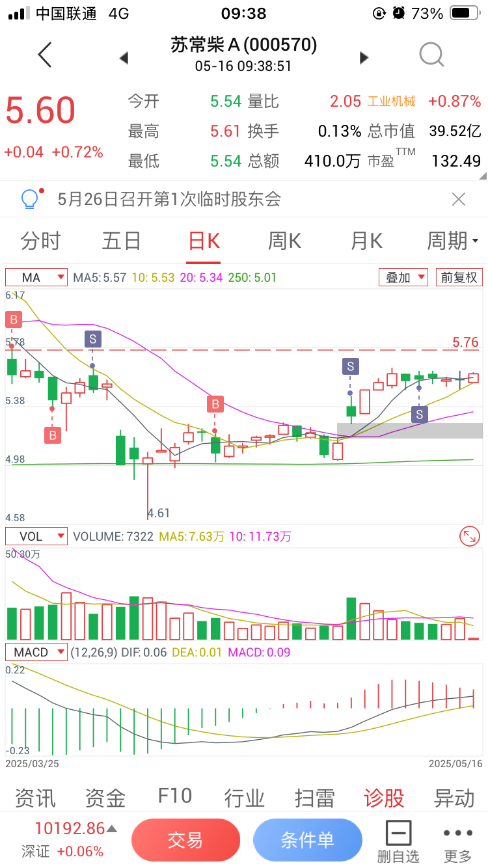Tap the MA5: 5.57 legend value

(x=100, y=277)
